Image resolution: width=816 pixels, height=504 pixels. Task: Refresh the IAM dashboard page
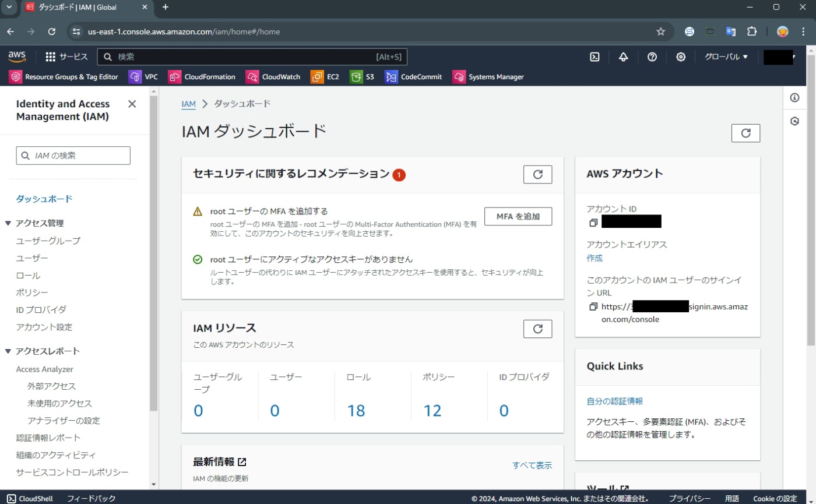[x=745, y=133]
